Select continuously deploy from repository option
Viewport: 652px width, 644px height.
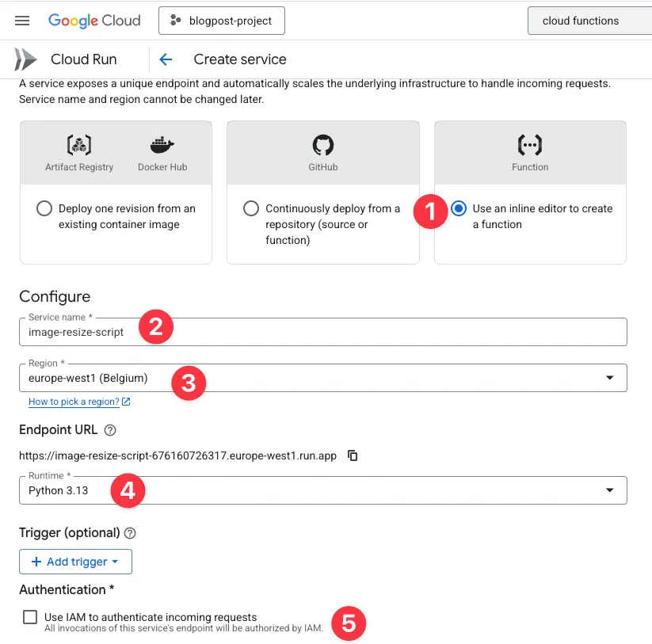[251, 208]
